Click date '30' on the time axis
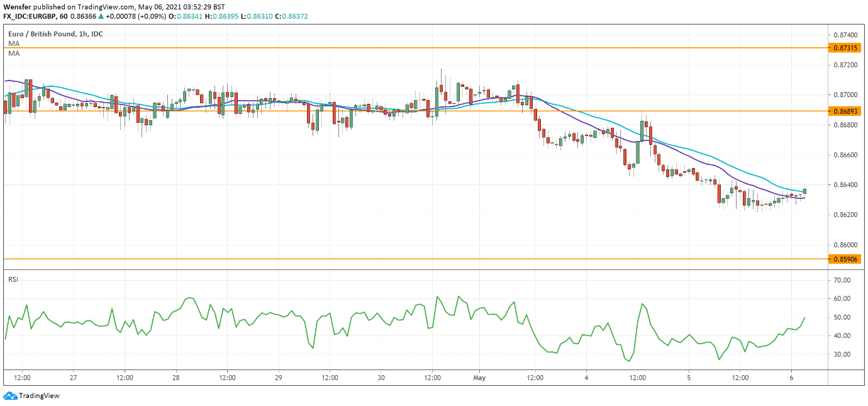 (x=381, y=378)
